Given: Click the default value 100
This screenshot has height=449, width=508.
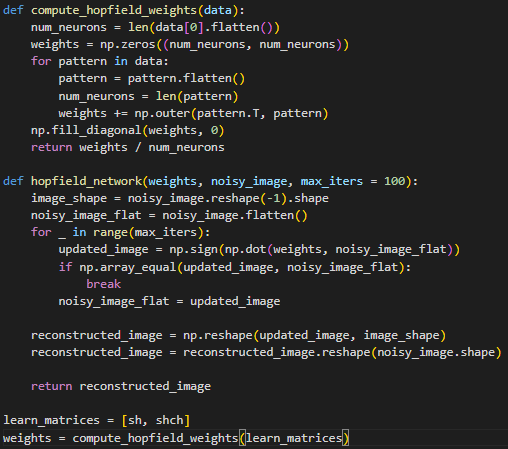Looking at the screenshot, I should (394, 181).
